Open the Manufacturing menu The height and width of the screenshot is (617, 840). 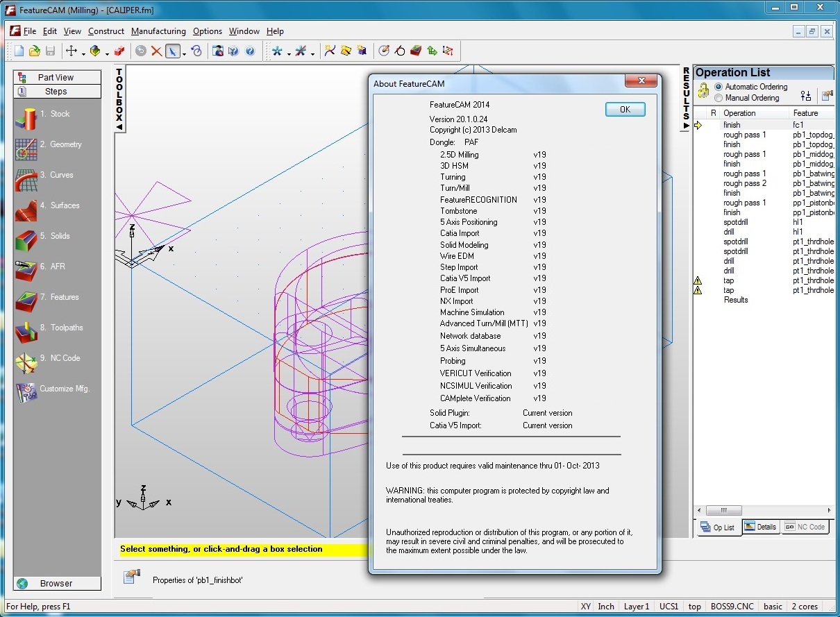(x=158, y=31)
